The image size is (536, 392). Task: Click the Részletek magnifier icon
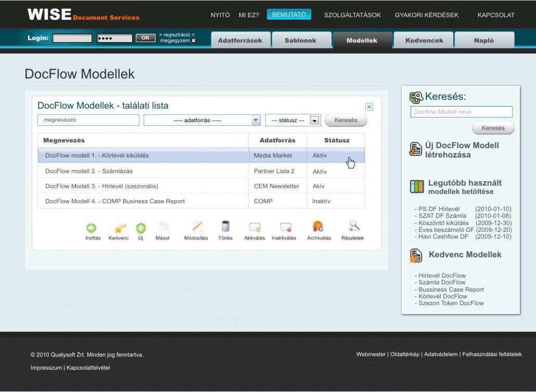[x=354, y=226]
